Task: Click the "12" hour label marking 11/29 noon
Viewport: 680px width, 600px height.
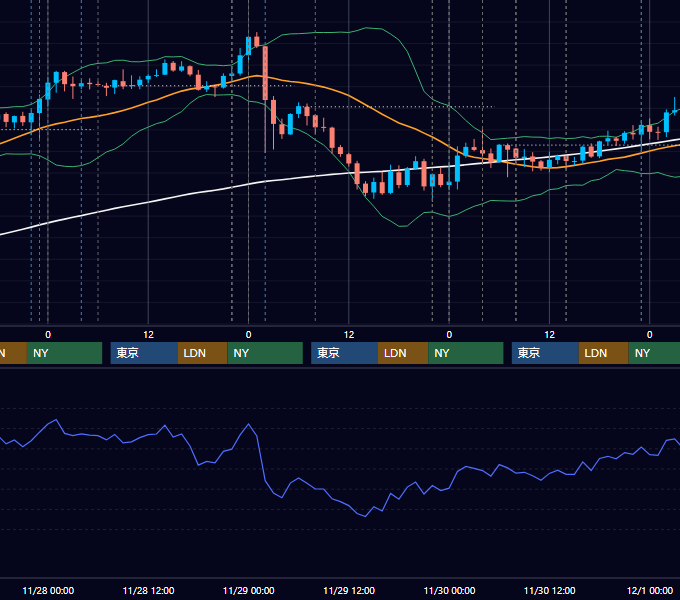Action: coord(349,335)
